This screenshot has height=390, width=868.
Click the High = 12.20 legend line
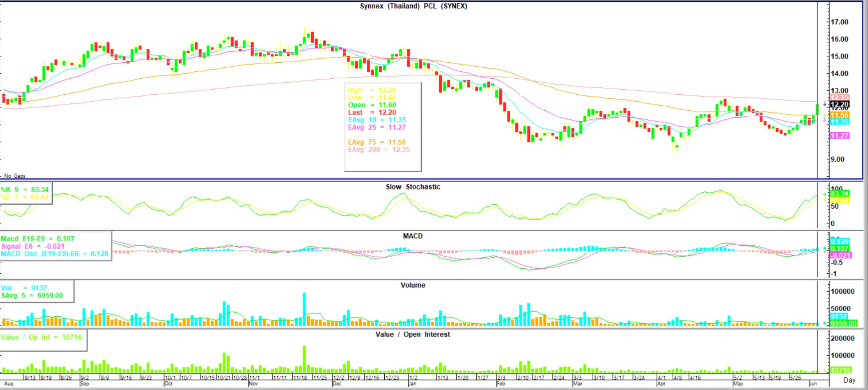tap(371, 90)
